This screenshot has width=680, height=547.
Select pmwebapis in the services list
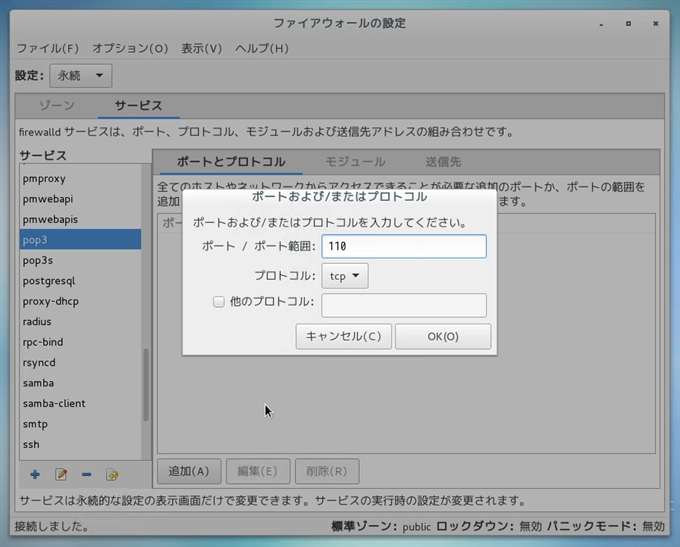pyautogui.click(x=80, y=219)
